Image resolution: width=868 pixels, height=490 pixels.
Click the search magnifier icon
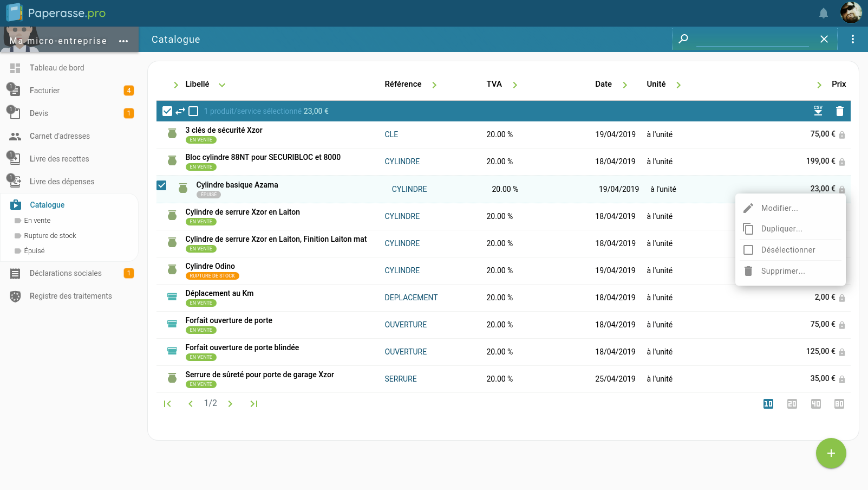pyautogui.click(x=683, y=39)
